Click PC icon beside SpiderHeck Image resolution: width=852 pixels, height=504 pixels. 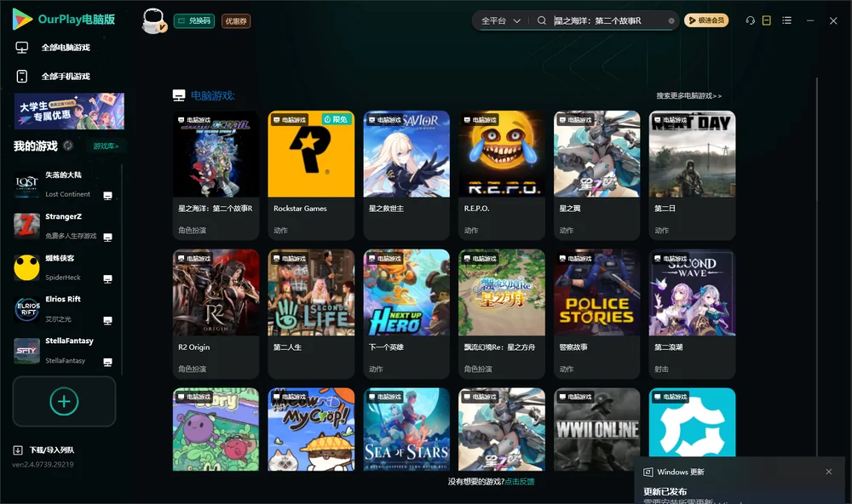point(107,279)
